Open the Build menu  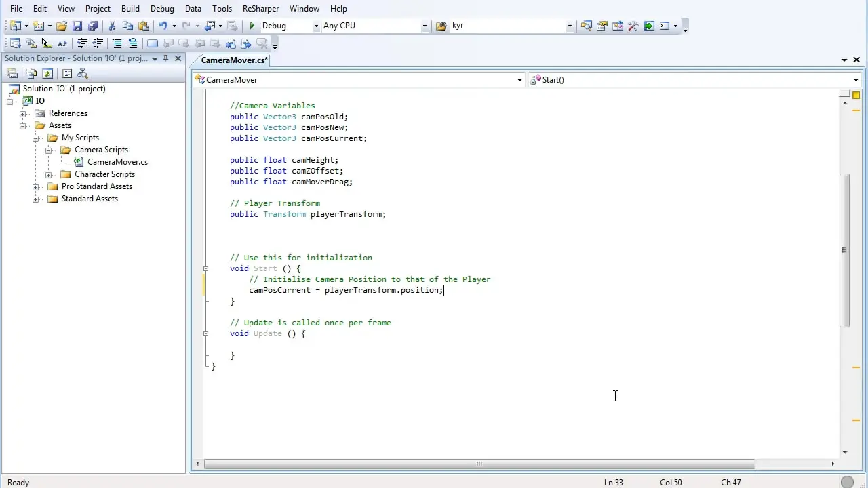130,9
